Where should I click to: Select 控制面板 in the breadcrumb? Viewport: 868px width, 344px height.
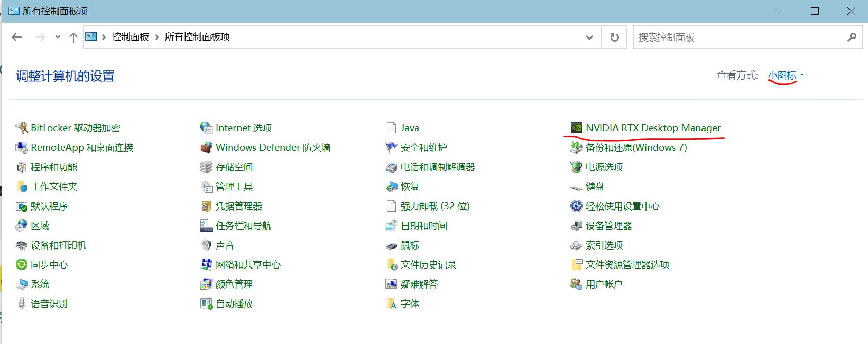coord(131,37)
